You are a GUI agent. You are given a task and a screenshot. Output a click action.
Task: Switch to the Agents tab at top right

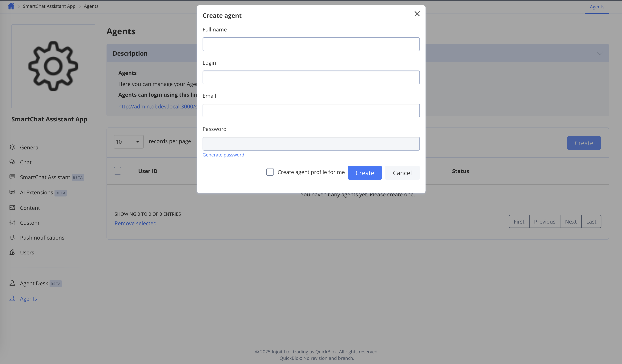pos(597,7)
